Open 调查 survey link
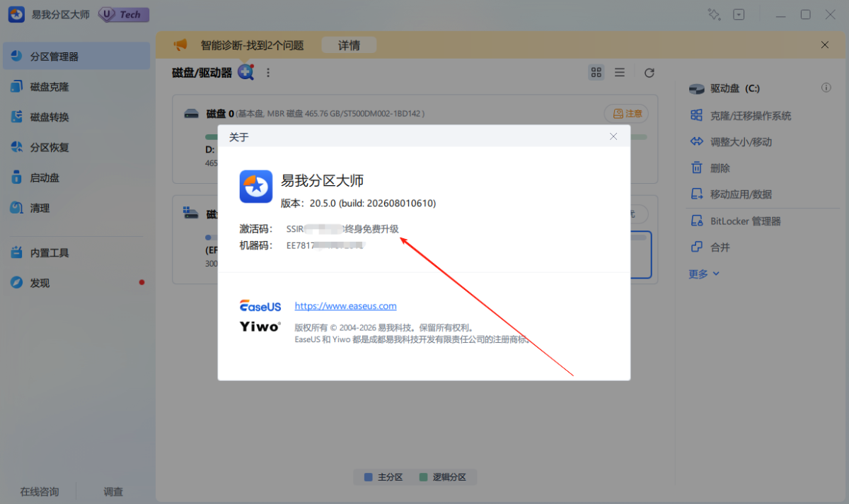This screenshot has width=849, height=504. (x=113, y=491)
